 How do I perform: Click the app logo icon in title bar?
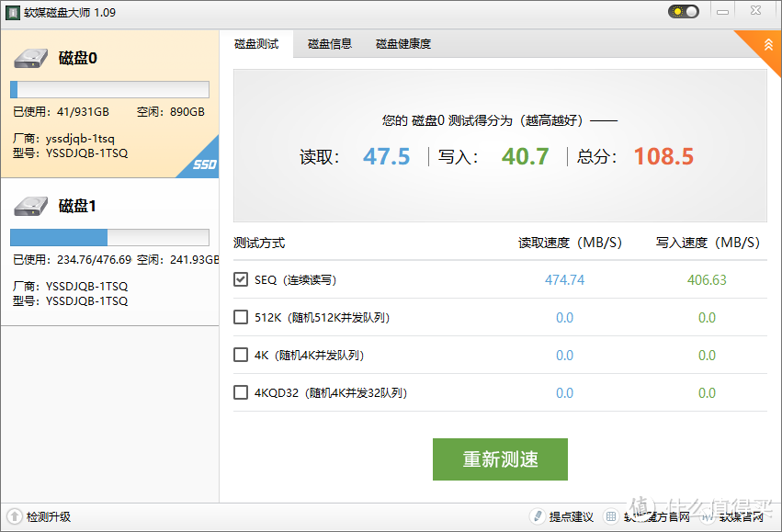[x=13, y=13]
